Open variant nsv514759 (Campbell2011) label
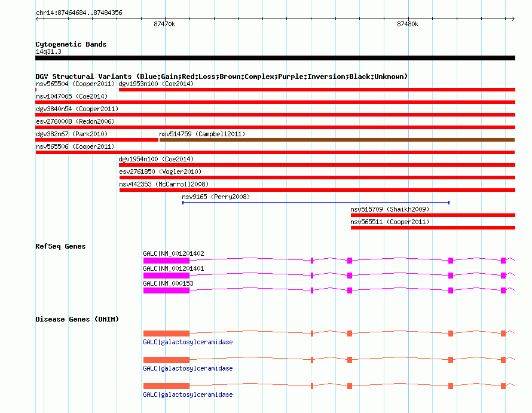The width and height of the screenshot is (532, 413). click(202, 134)
